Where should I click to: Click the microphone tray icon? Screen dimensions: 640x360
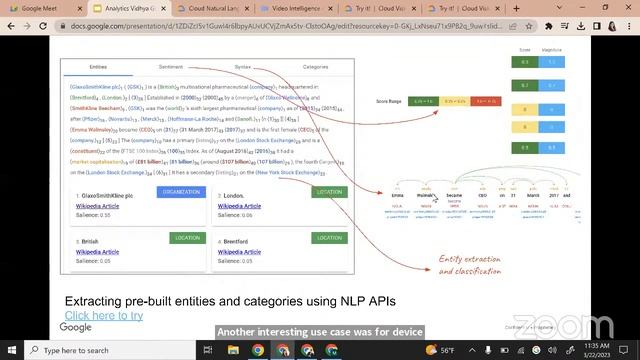[488, 350]
